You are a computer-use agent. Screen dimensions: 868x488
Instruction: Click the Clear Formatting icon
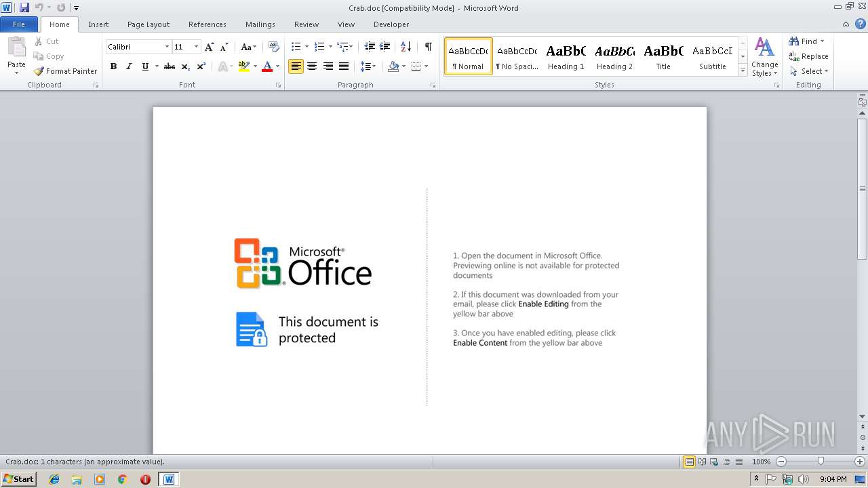pos(274,47)
